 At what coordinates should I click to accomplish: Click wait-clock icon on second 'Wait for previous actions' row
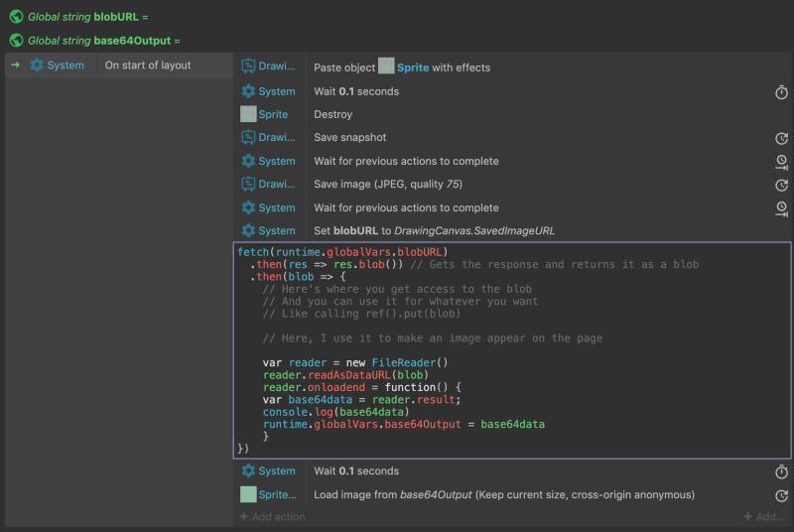(781, 208)
